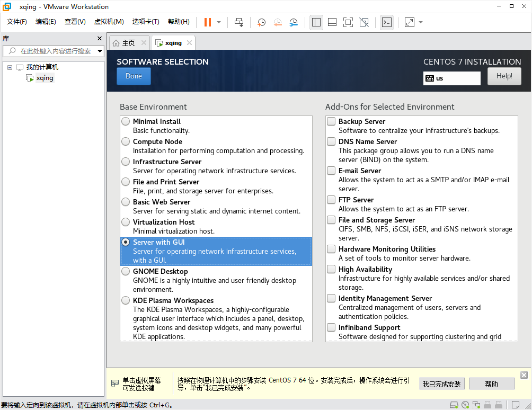Viewport: 532px width, 410px height.
Task: Click the stretch guest display icon
Action: [410, 22]
